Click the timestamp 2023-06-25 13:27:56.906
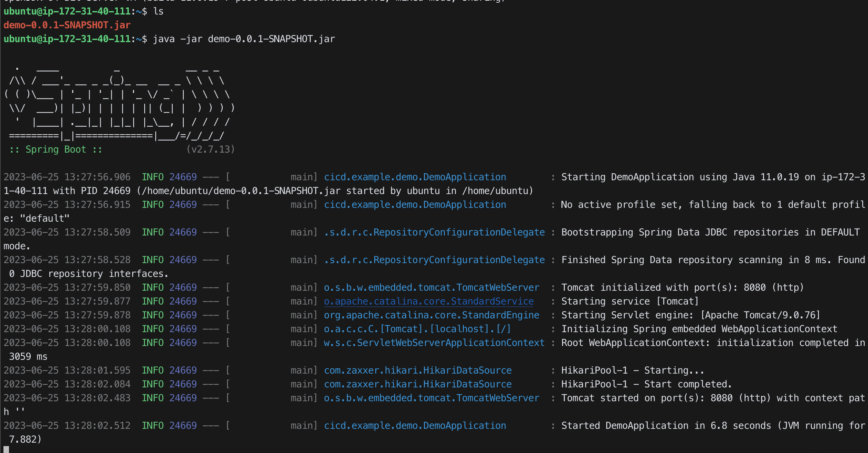The image size is (868, 453). pyautogui.click(x=67, y=177)
